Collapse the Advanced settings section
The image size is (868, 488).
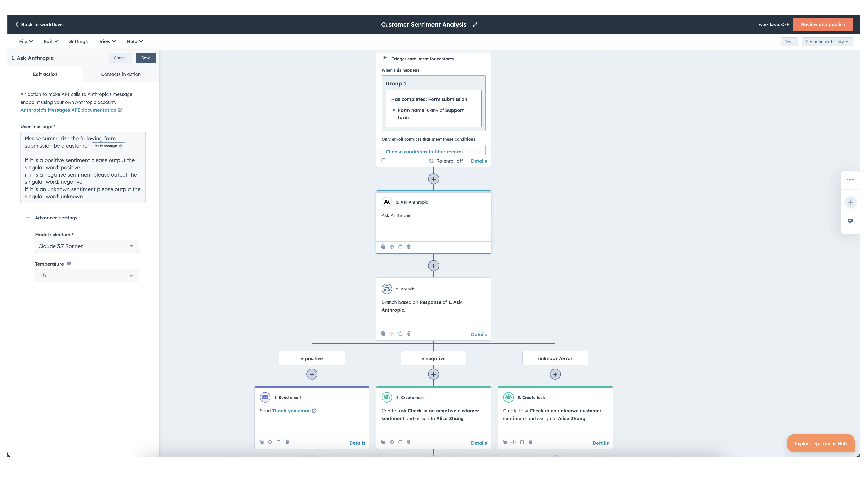click(52, 218)
